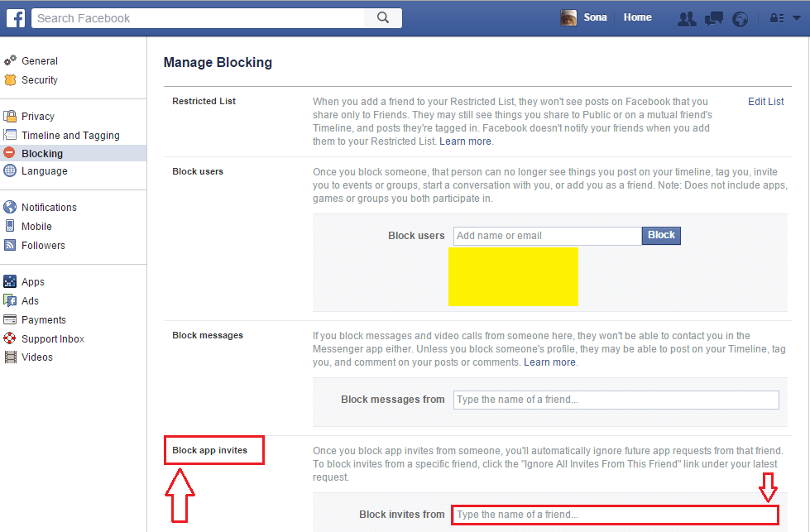Open Support Inbox
810x532 pixels.
click(x=53, y=339)
